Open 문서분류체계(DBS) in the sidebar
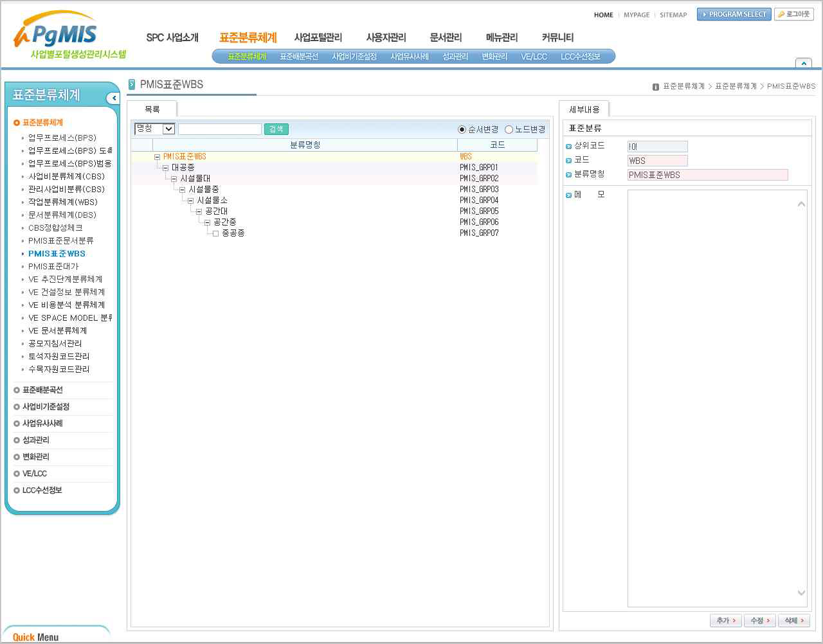The width and height of the screenshot is (823, 644). pos(62,215)
